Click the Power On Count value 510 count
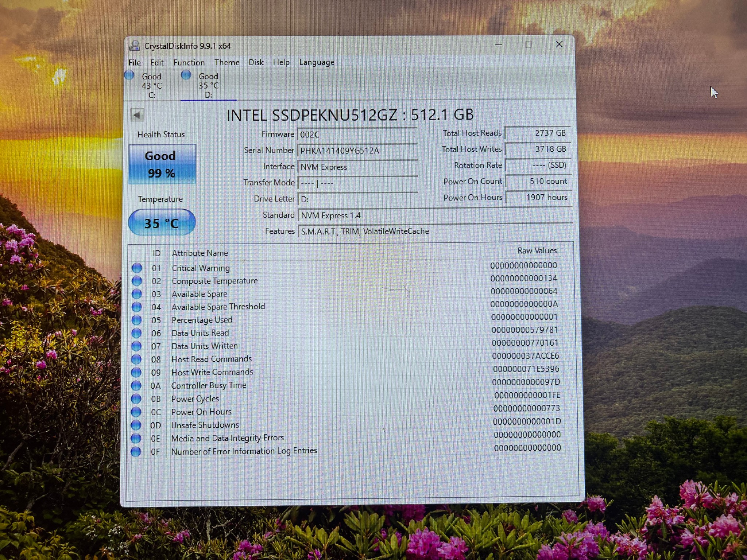Viewport: 747px width, 560px height. pyautogui.click(x=538, y=181)
